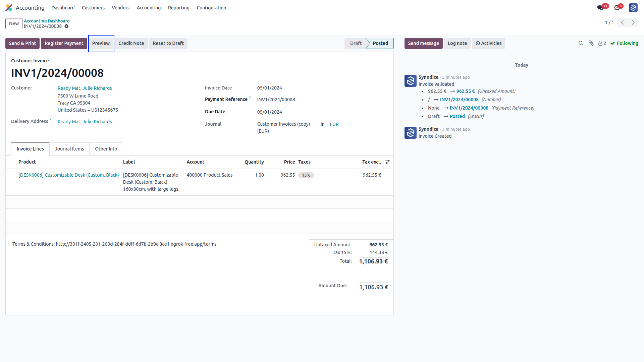Click Reset to Draft

[168, 43]
